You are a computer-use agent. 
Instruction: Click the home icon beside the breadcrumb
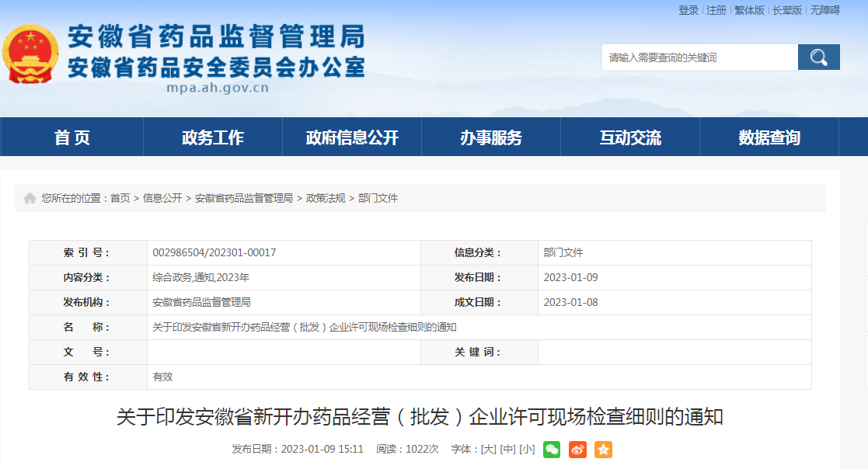pos(28,198)
